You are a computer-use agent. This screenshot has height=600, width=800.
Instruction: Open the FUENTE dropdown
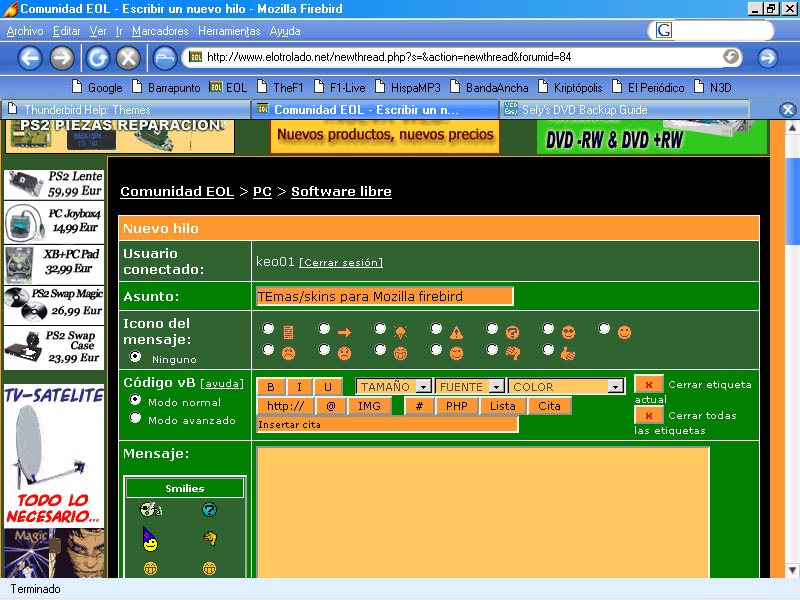coord(470,387)
